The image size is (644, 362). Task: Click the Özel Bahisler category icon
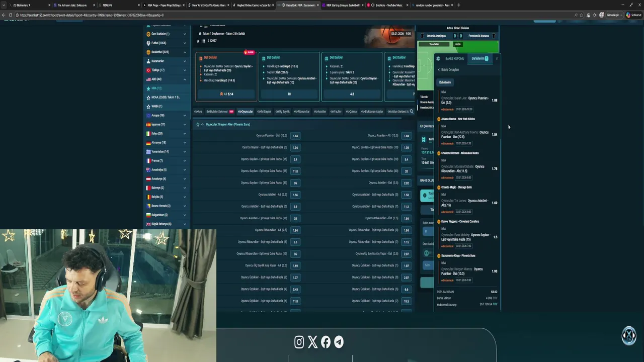click(x=148, y=34)
